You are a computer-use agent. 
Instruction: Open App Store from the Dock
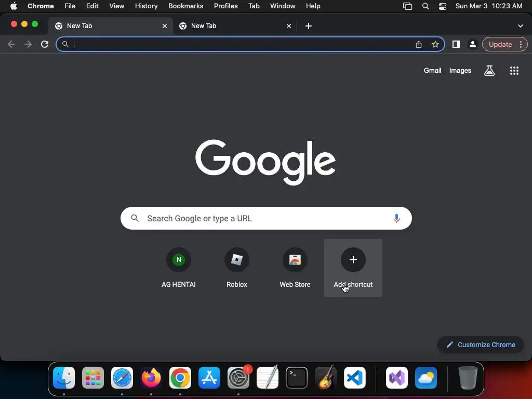click(x=209, y=378)
